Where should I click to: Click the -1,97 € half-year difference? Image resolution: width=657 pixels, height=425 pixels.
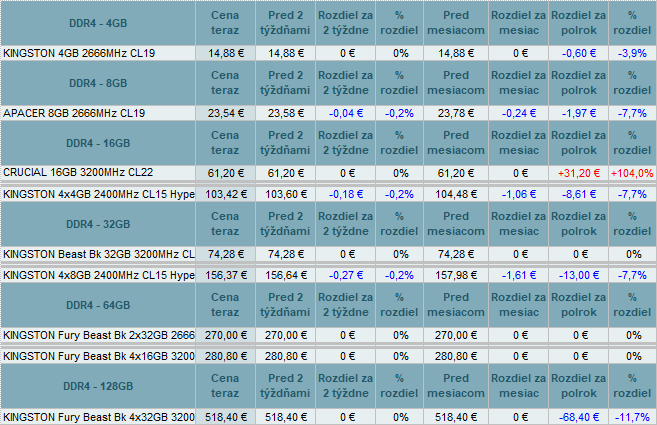tap(579, 113)
